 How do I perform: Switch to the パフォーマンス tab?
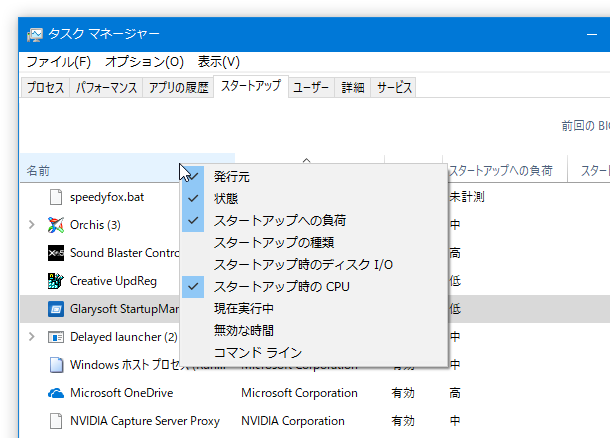pyautogui.click(x=106, y=87)
